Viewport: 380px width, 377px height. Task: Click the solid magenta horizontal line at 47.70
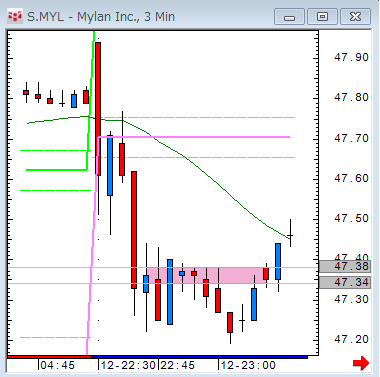point(194,137)
